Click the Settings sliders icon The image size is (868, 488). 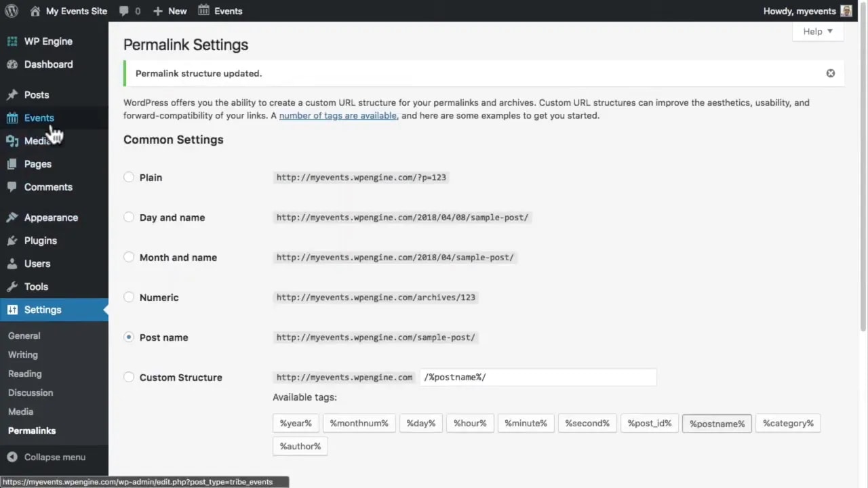point(12,310)
